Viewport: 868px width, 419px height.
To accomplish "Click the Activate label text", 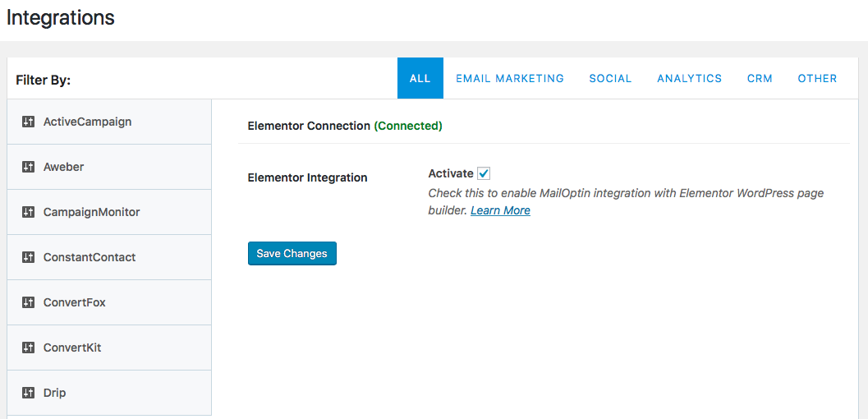I will (x=451, y=173).
